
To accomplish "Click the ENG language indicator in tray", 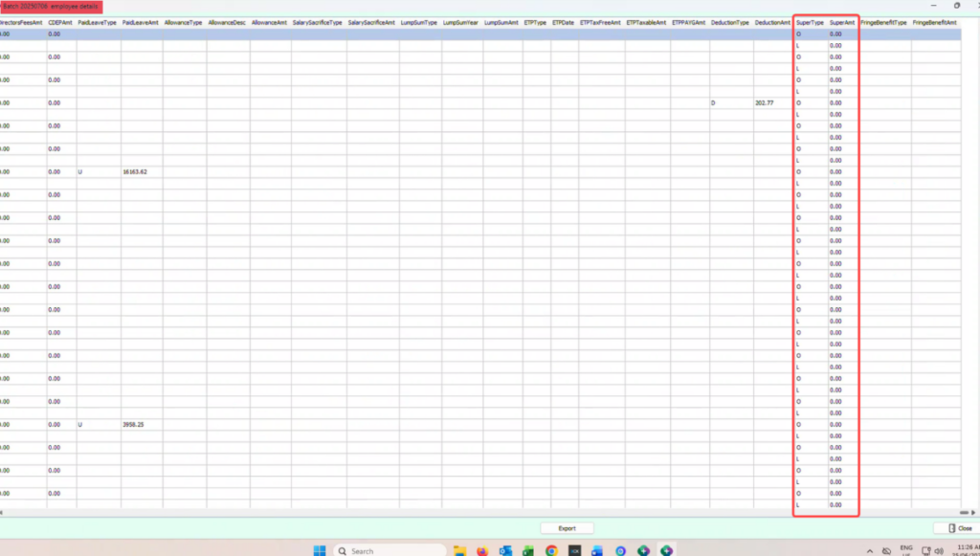I will pos(906,549).
